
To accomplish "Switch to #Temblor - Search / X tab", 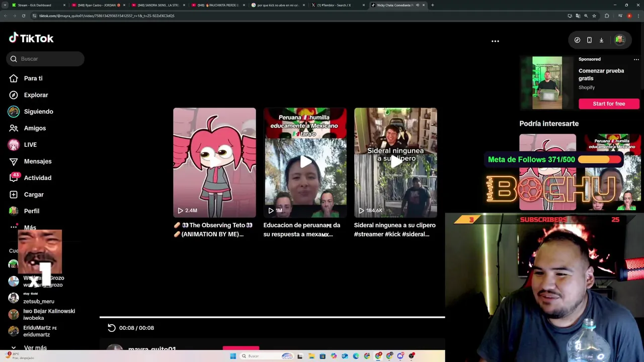I will pyautogui.click(x=338, y=5).
